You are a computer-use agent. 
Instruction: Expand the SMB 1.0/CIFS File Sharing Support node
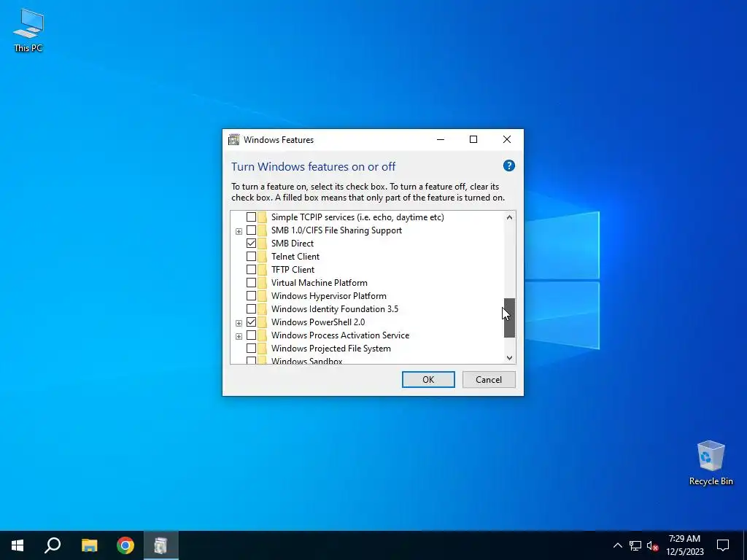click(239, 231)
